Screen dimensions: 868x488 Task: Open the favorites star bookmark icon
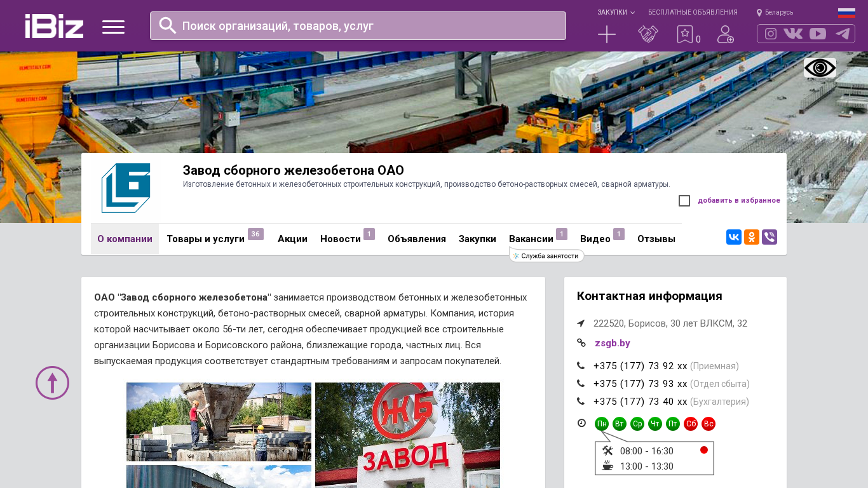(x=685, y=34)
